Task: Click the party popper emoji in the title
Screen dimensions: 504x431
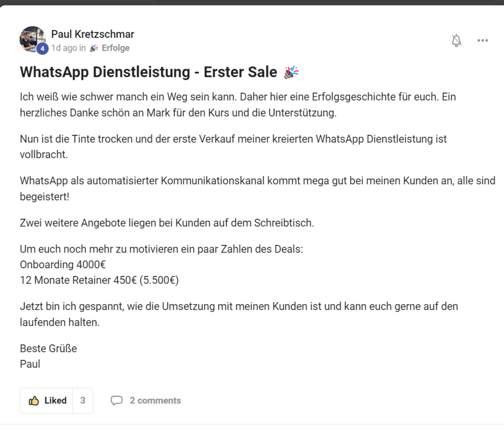Action: [291, 72]
